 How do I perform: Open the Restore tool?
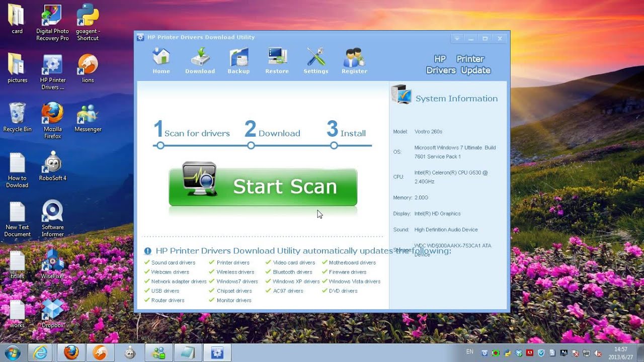(277, 61)
